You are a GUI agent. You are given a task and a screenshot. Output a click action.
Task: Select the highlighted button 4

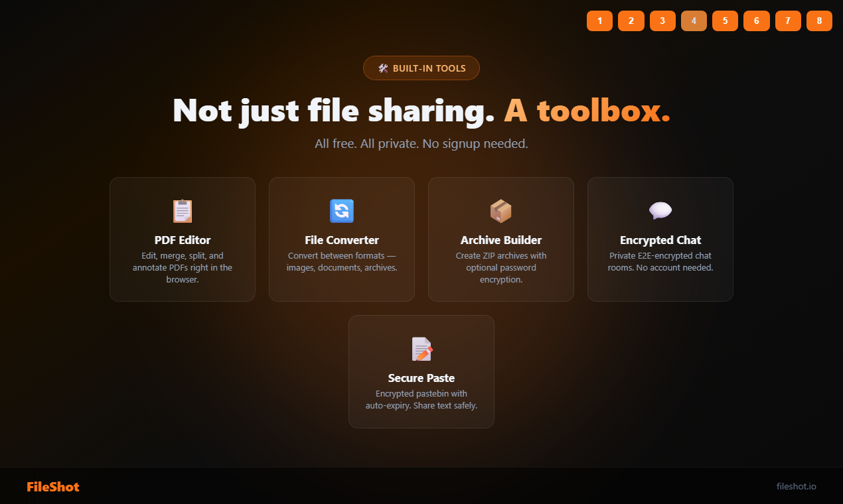coord(694,21)
